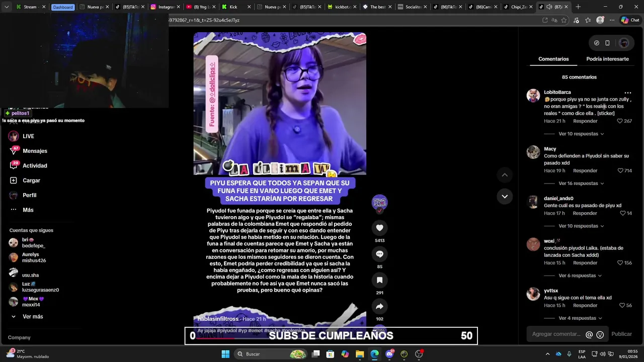The image size is (644, 362).
Task: Open comments via the speech bubble icon
Action: [x=379, y=254]
